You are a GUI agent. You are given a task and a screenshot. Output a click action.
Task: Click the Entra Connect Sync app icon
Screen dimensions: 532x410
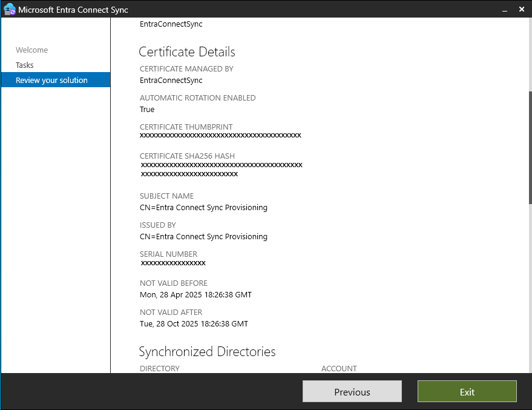[x=9, y=9]
